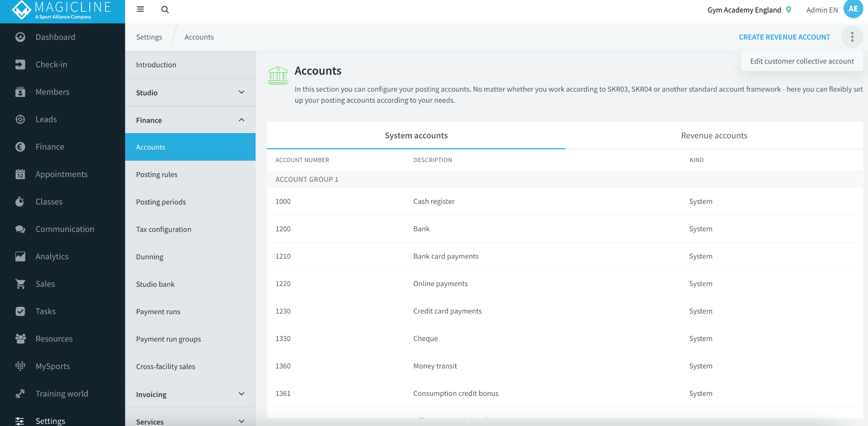Screen dimensions: 868x426
Task: Select Edit customer collective account
Action: [x=802, y=61]
